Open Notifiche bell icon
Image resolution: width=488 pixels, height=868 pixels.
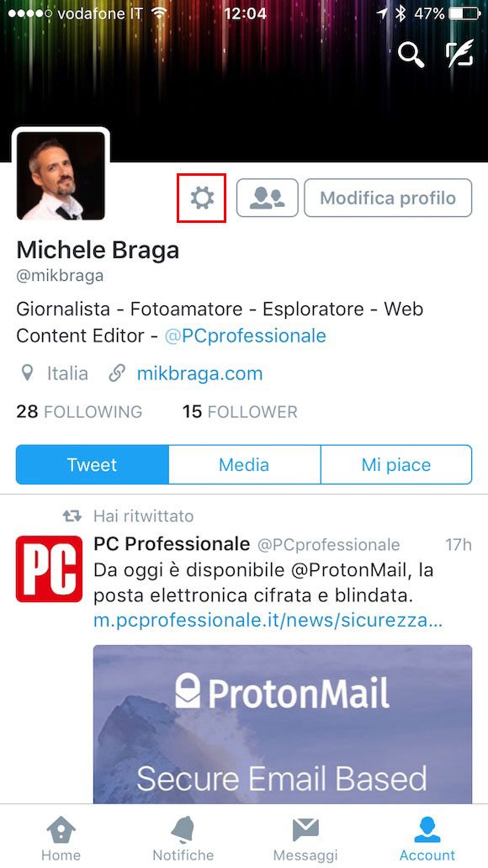183,830
